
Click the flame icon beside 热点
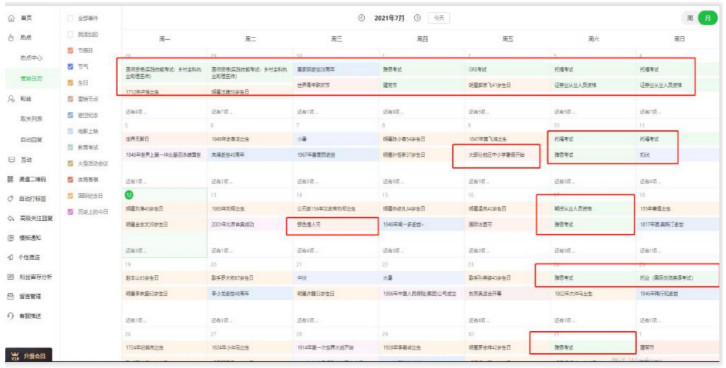click(x=11, y=38)
